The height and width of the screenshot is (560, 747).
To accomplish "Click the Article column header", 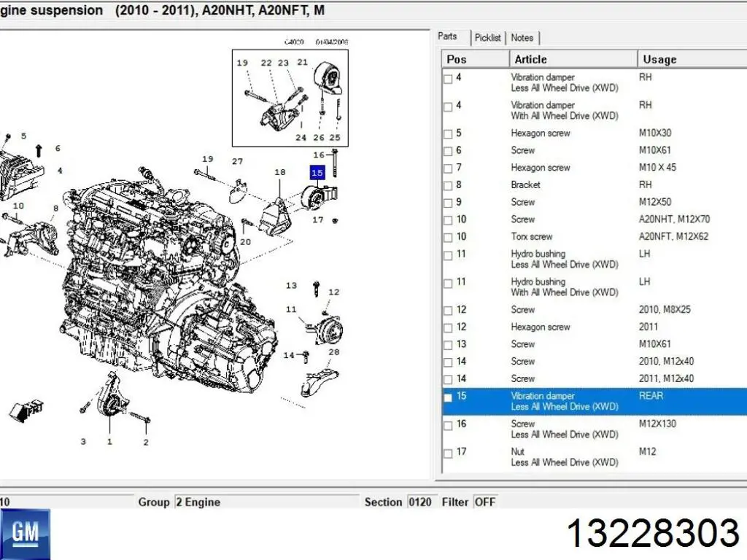I will pyautogui.click(x=573, y=60).
